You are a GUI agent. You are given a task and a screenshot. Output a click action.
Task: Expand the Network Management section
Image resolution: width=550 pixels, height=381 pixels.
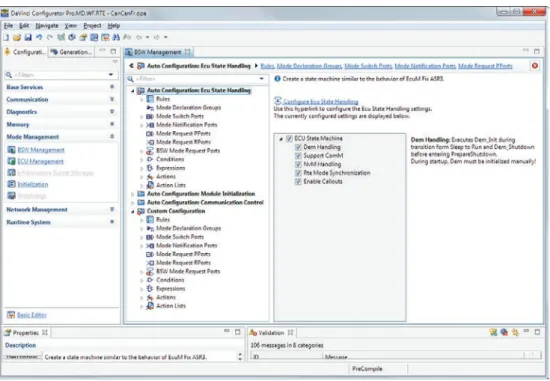(x=112, y=209)
